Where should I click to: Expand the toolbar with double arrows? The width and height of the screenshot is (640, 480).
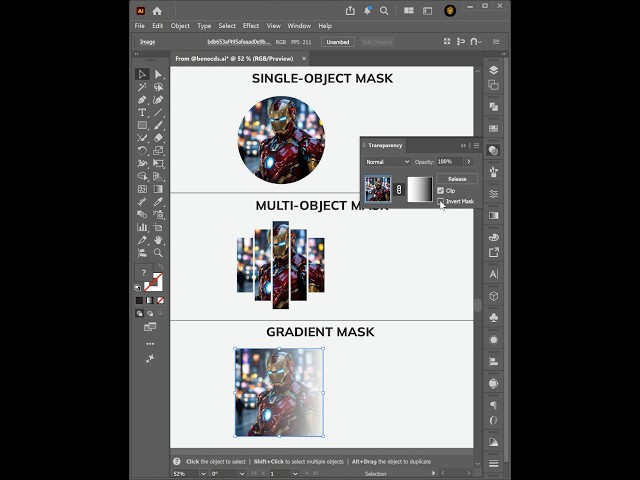tap(136, 54)
